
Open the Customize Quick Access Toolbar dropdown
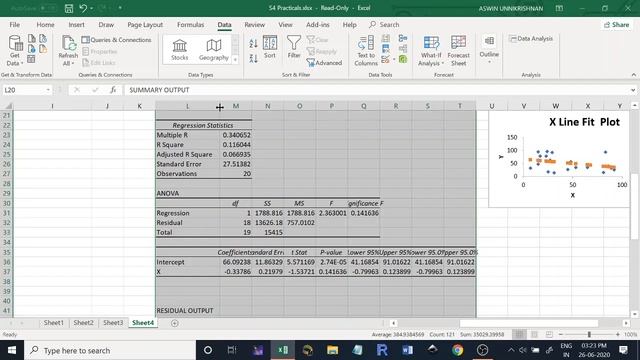(120, 8)
